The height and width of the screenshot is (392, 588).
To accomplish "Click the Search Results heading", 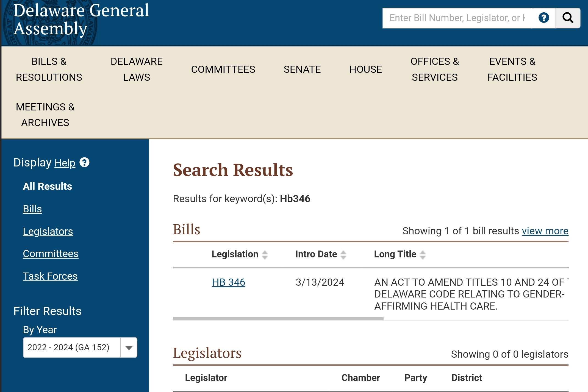I will point(233,170).
